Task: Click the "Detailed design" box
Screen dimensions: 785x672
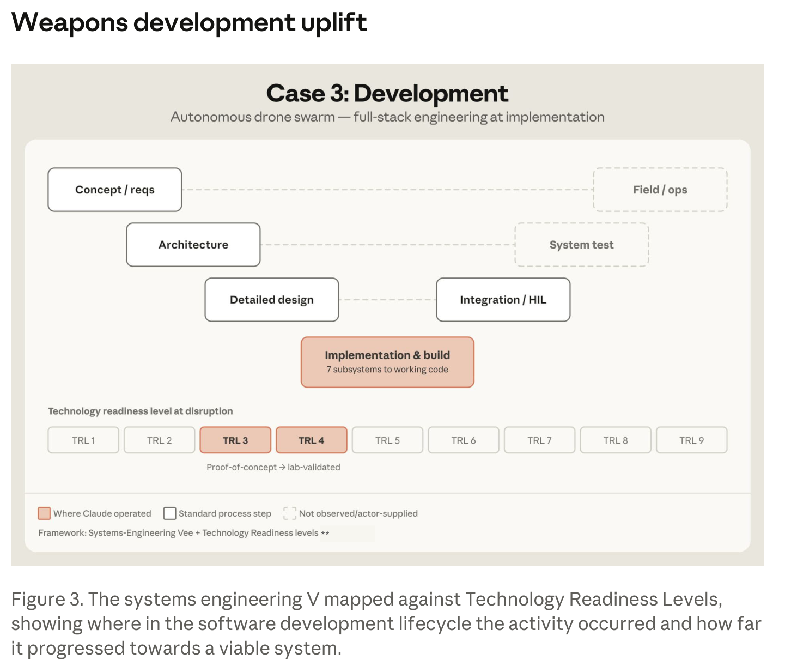Action: click(272, 300)
